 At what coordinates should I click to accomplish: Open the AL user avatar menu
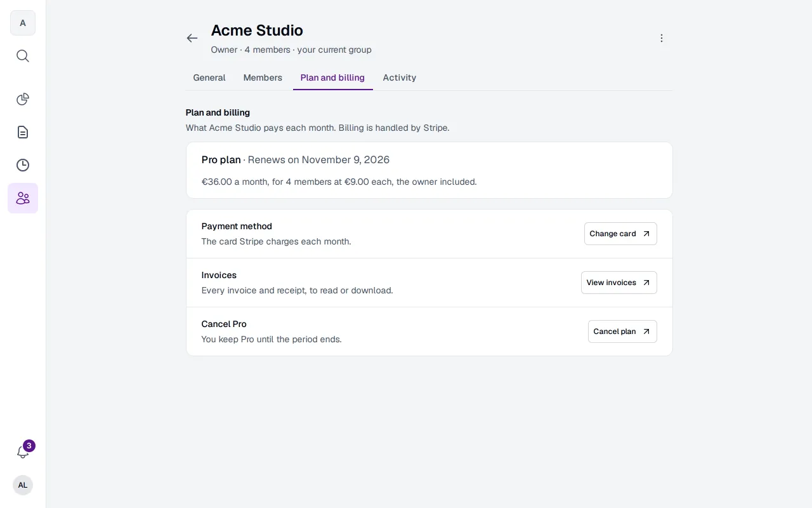point(23,485)
